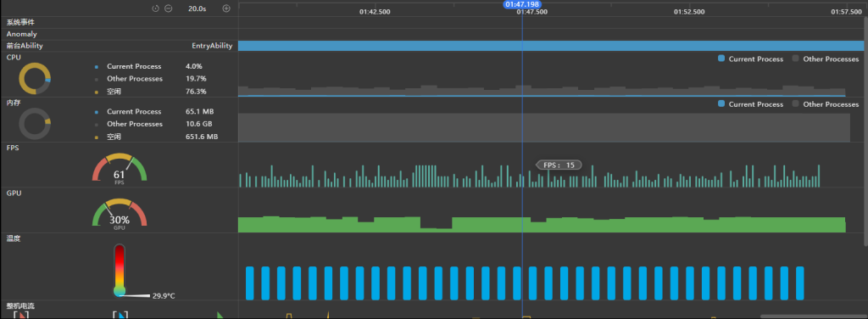Zoom out the timeline with the minus icon
The height and width of the screenshot is (319, 868).
click(x=169, y=8)
